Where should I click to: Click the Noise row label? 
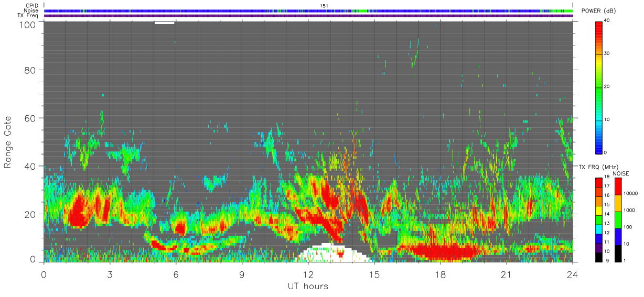31,10
